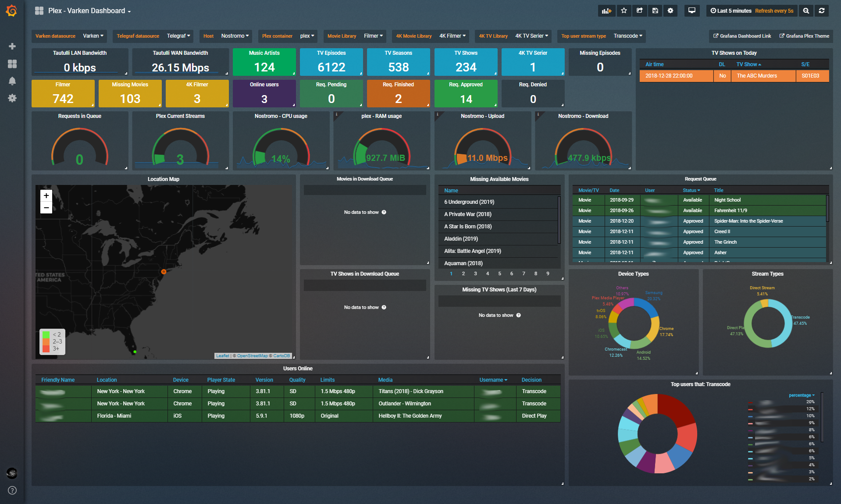Screen dimensions: 841x504
Task: Zoom out the time range with magnifier
Action: (x=806, y=11)
